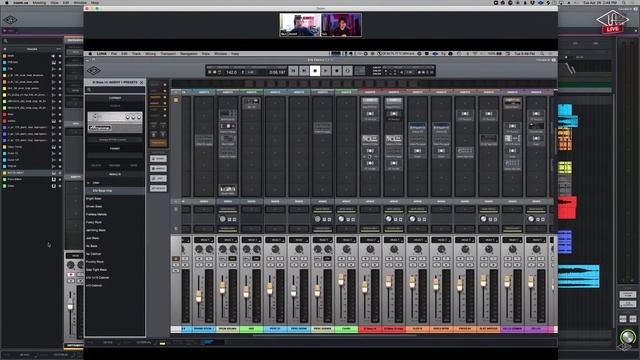The width and height of the screenshot is (640, 360).
Task: Click the Universal Audio logo in LUNA header
Action: (93, 71)
